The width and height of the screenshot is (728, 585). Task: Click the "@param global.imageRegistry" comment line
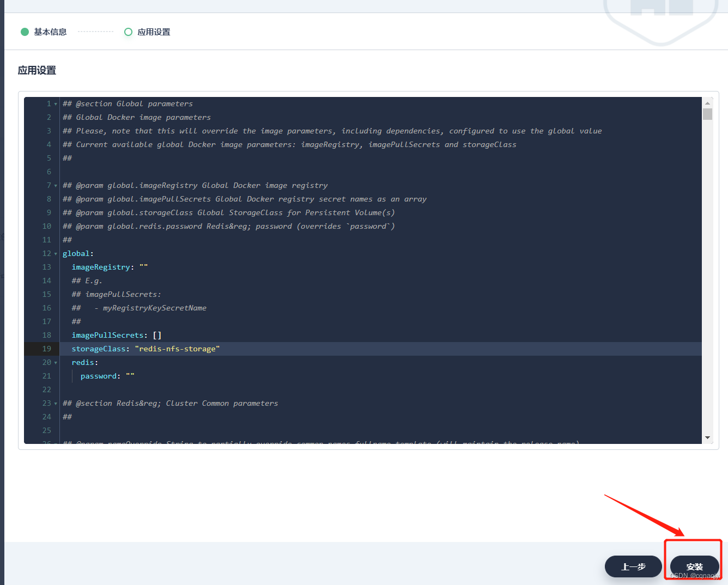(195, 185)
